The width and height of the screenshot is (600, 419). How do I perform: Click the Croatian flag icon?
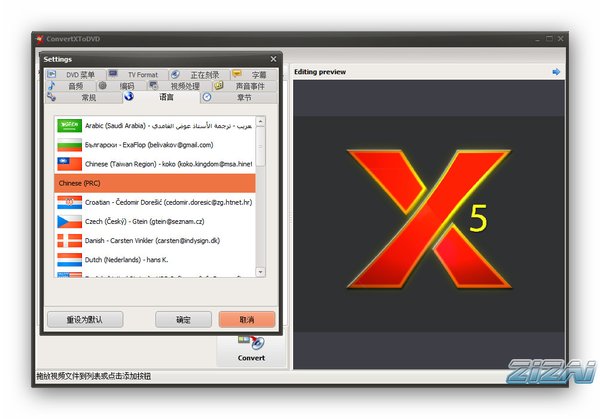[69, 202]
